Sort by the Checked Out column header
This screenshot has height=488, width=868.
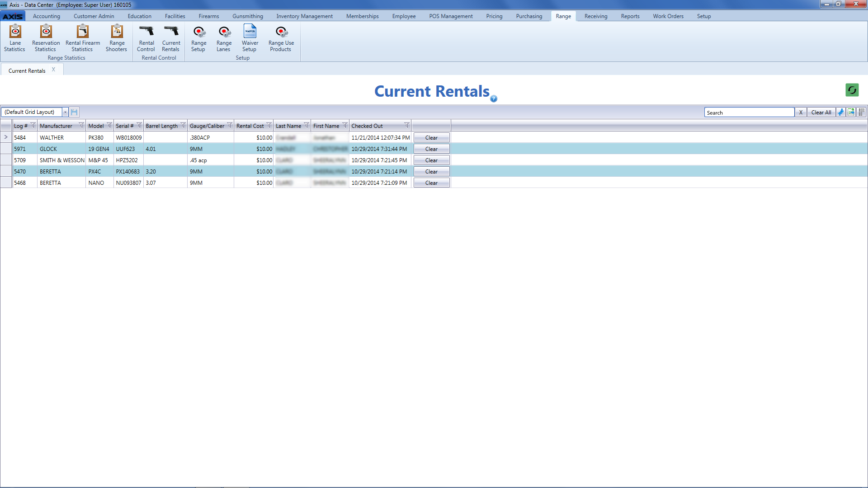coord(367,126)
